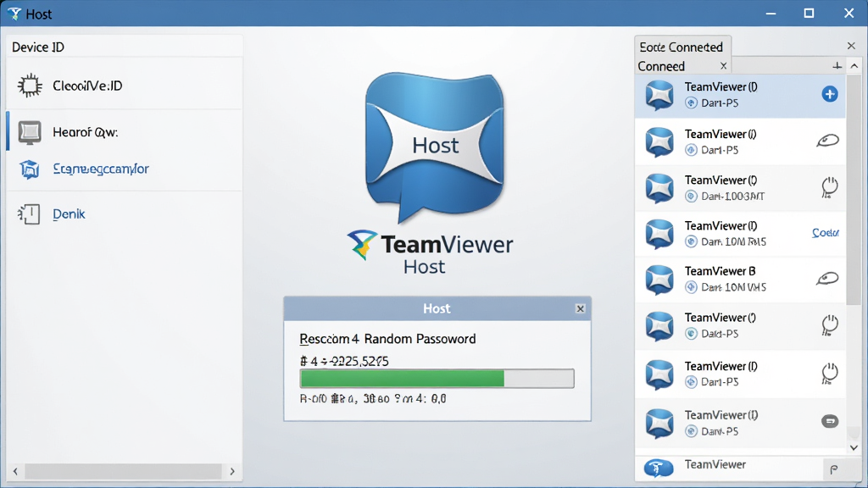The height and width of the screenshot is (488, 868).
Task: Click the blue plus icon on Dart-PS row
Action: coord(829,94)
